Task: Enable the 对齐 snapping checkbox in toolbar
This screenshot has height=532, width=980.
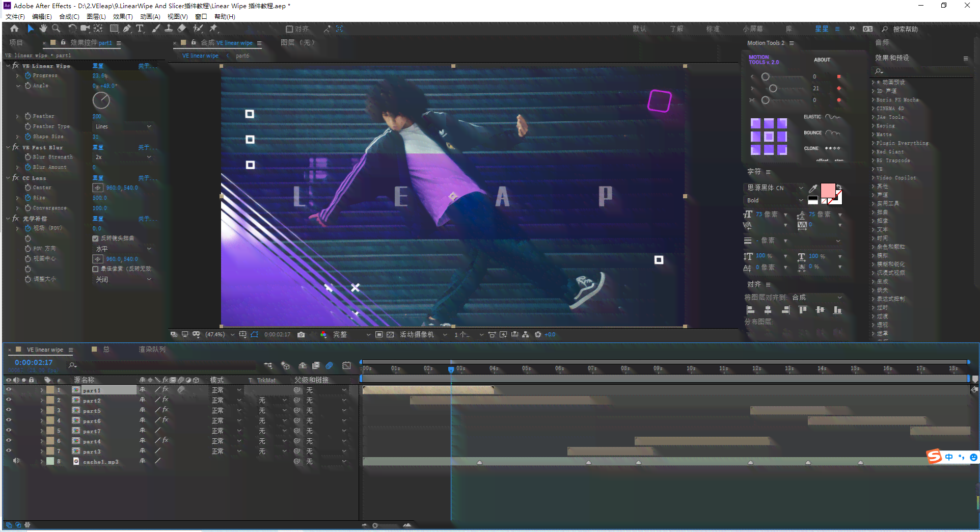Action: (x=289, y=29)
